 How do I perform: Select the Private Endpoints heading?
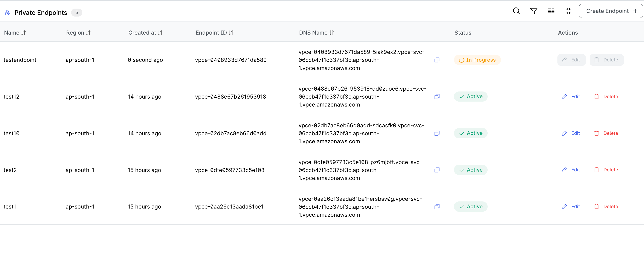(x=41, y=12)
